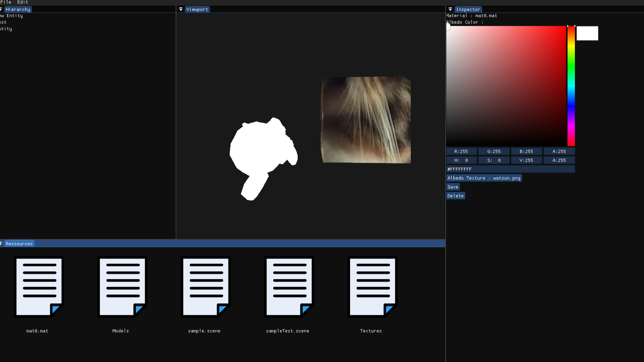Delete the material with Delete button
This screenshot has height=362, width=644.
pyautogui.click(x=456, y=196)
